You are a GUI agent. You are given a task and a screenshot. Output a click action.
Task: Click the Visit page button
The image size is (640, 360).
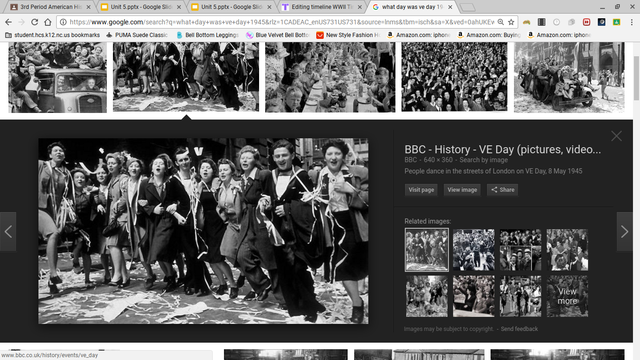click(x=421, y=190)
